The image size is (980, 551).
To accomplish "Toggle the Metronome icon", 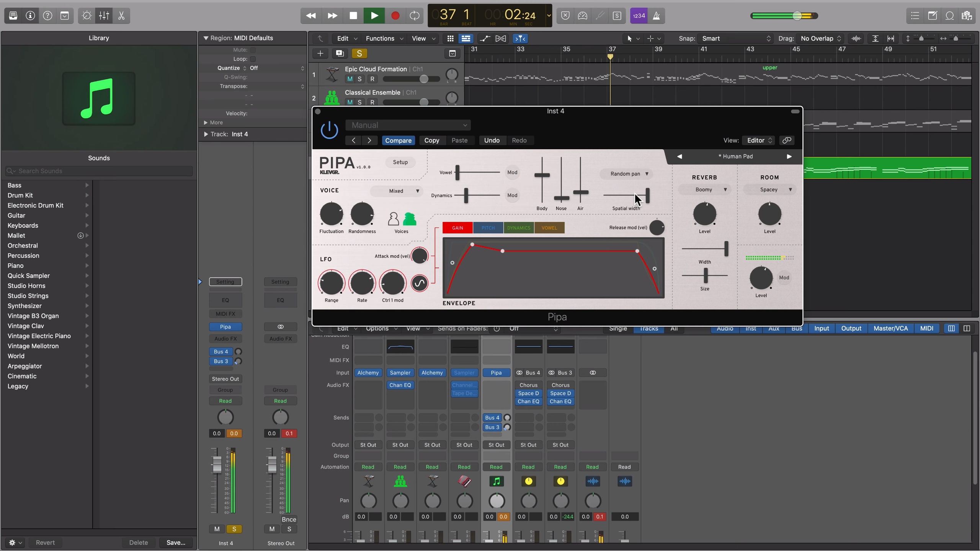I will pos(656,16).
